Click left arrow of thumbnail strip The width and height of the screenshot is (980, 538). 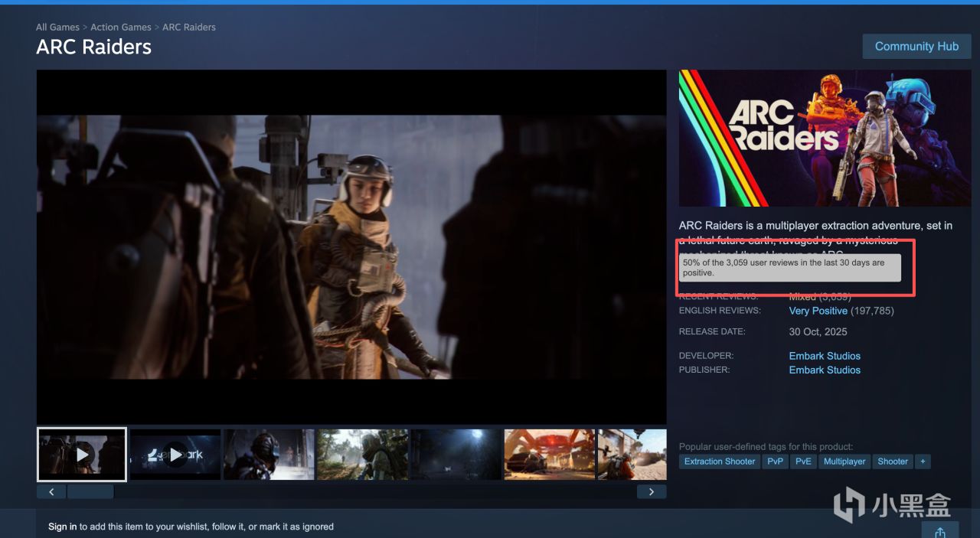point(51,491)
